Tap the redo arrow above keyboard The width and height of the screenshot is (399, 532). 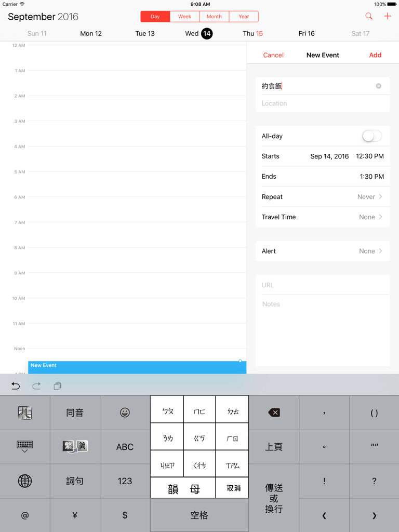pos(36,386)
